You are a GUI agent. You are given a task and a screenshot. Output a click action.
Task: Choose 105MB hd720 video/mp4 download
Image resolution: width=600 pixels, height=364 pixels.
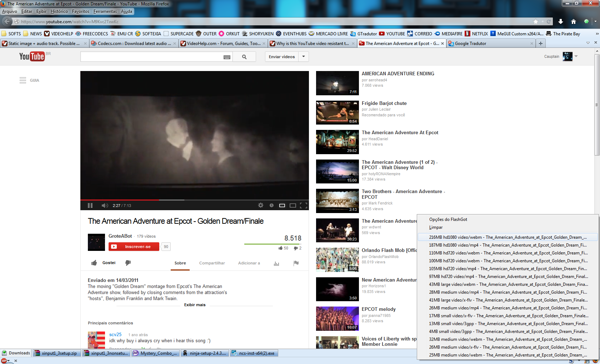(x=507, y=269)
